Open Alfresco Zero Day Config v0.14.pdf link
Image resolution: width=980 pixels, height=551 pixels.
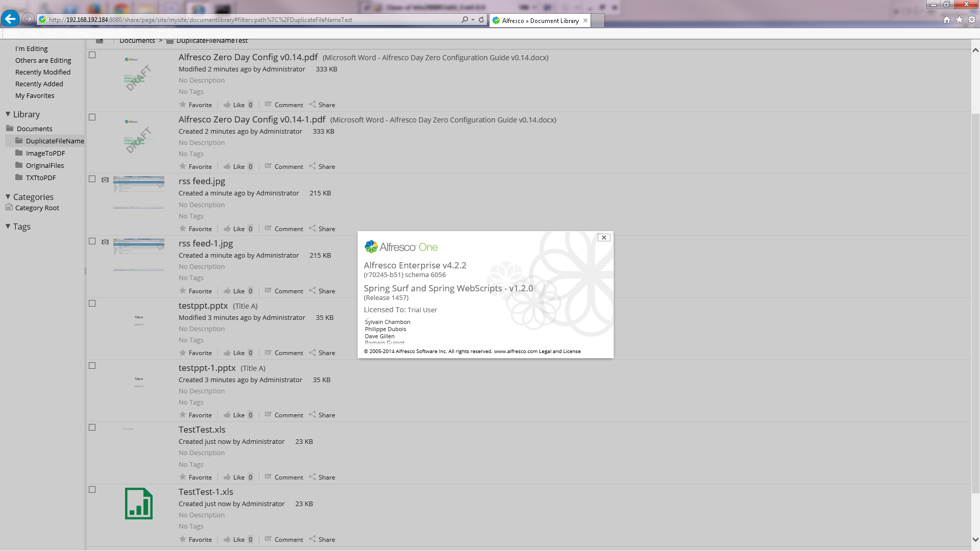(x=248, y=57)
